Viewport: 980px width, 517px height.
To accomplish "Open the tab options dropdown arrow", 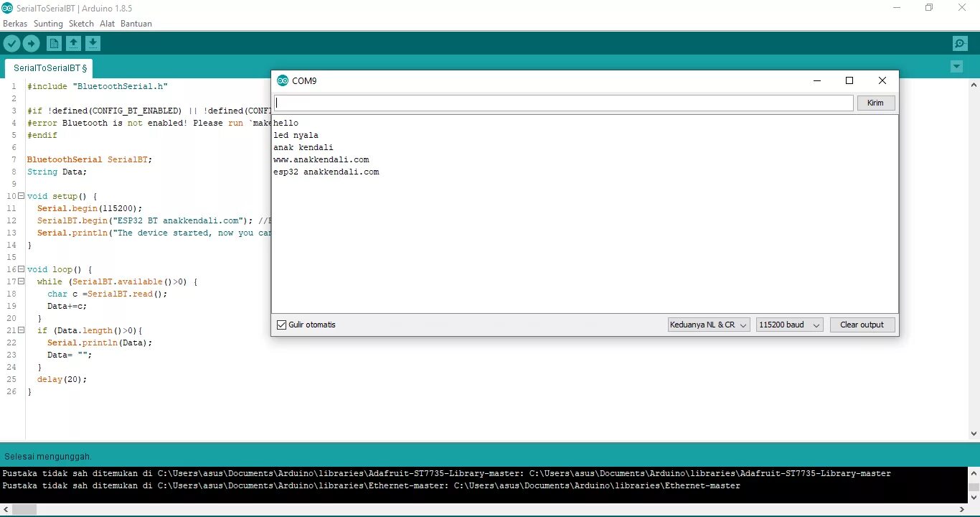I will [x=956, y=67].
